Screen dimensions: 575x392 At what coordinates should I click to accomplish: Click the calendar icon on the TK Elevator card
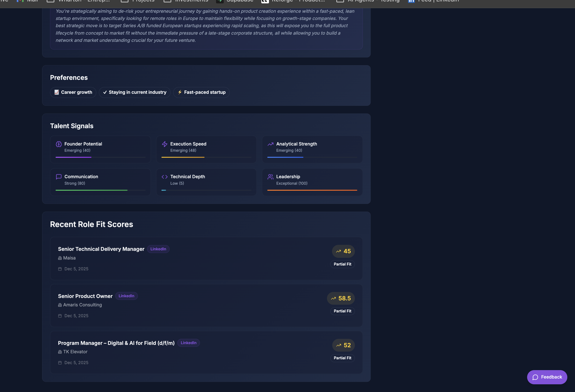(60, 363)
